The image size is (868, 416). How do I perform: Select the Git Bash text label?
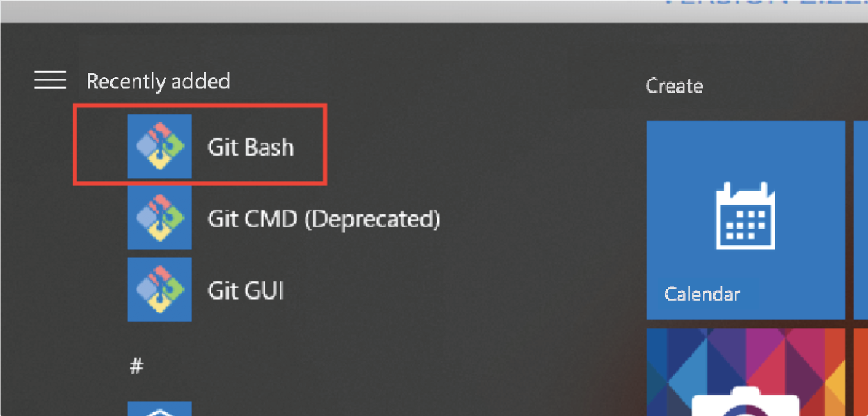click(251, 147)
